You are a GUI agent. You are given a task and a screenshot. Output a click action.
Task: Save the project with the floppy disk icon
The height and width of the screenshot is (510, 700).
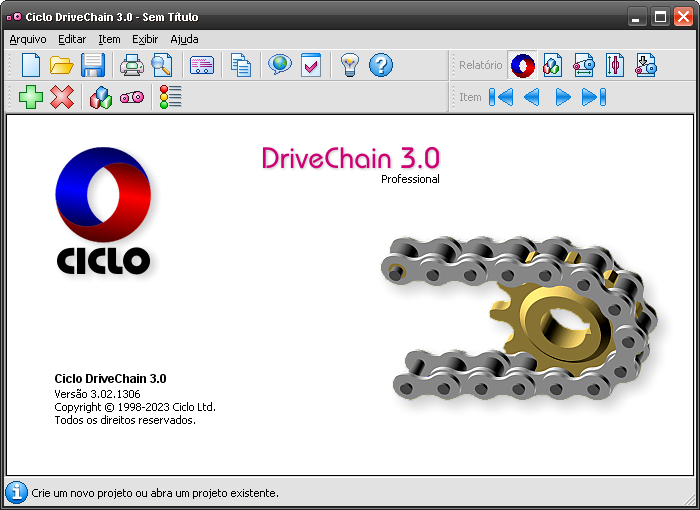pos(93,65)
